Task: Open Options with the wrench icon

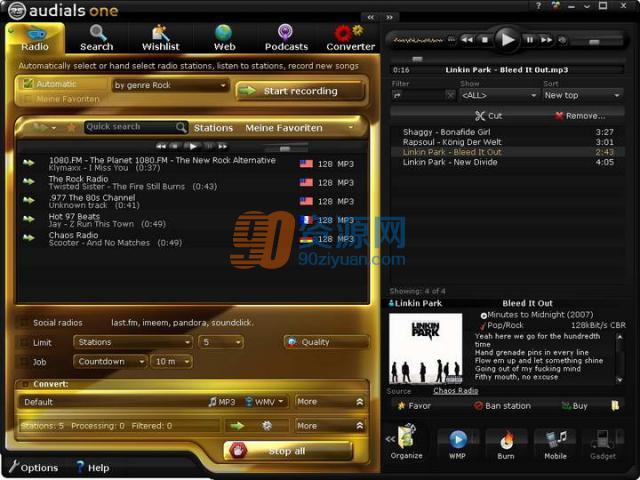Action: (33, 467)
